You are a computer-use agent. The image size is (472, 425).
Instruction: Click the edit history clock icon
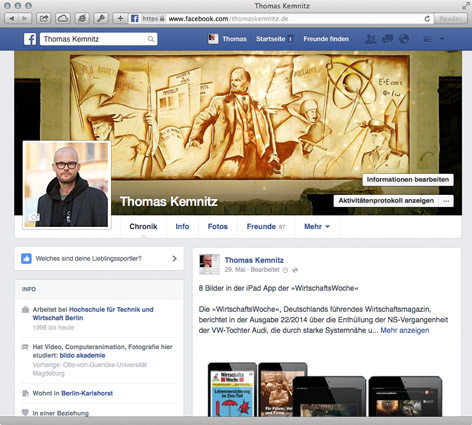[285, 270]
